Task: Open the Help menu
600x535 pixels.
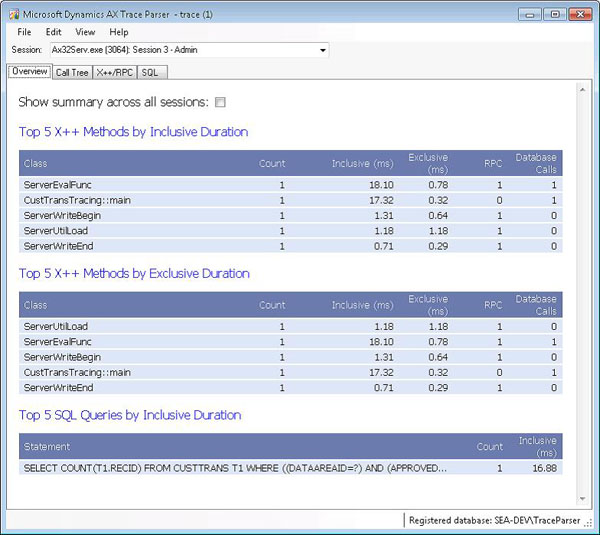Action: pyautogui.click(x=119, y=32)
